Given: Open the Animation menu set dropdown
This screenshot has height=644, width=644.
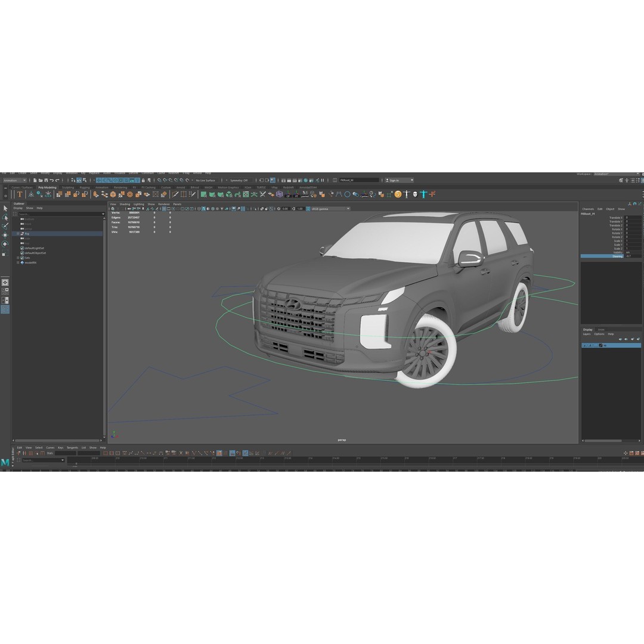Looking at the screenshot, I should tap(15, 180).
